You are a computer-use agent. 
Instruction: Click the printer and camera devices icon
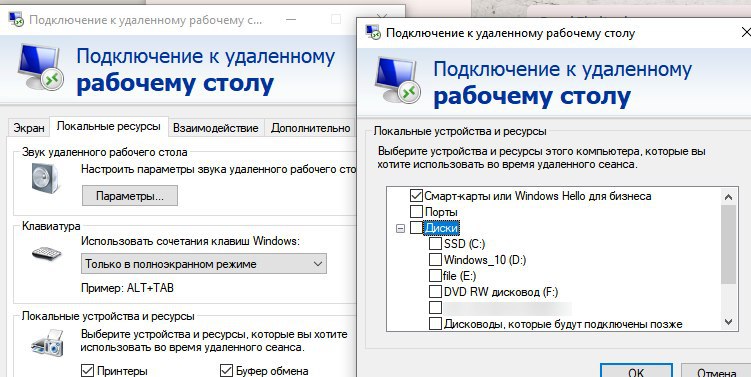coord(48,343)
